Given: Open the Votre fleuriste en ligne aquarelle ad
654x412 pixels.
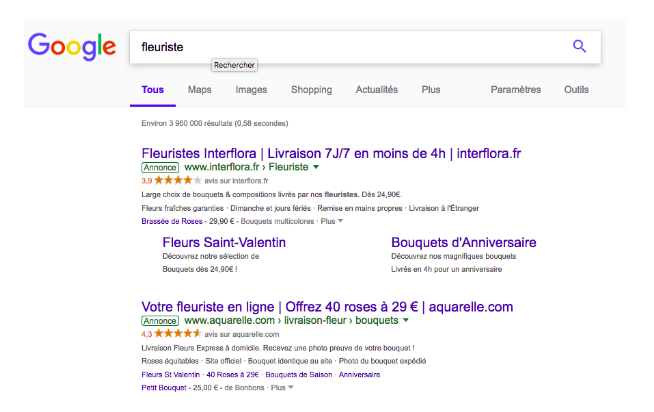Looking at the screenshot, I should 327,307.
